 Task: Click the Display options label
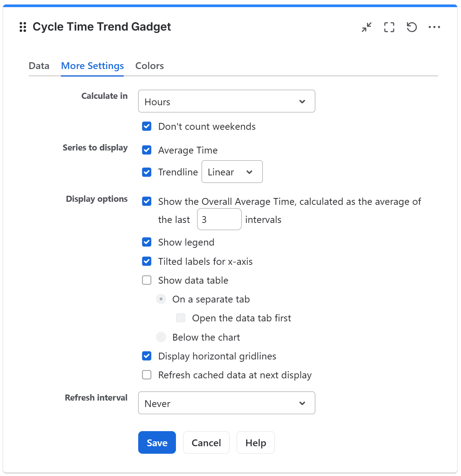point(97,199)
